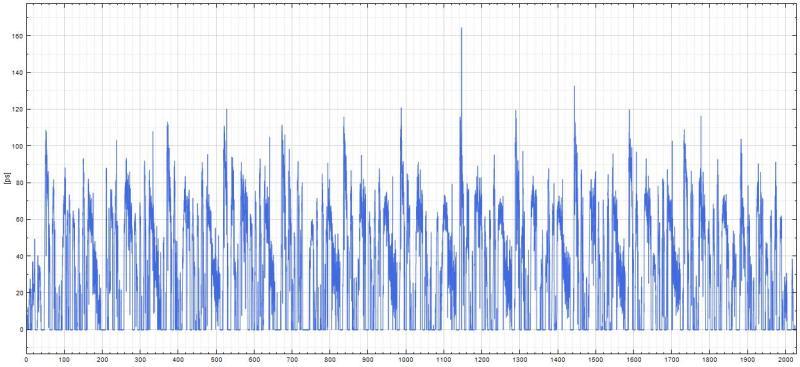Click the 60 y-axis tick label

pyautogui.click(x=19, y=219)
